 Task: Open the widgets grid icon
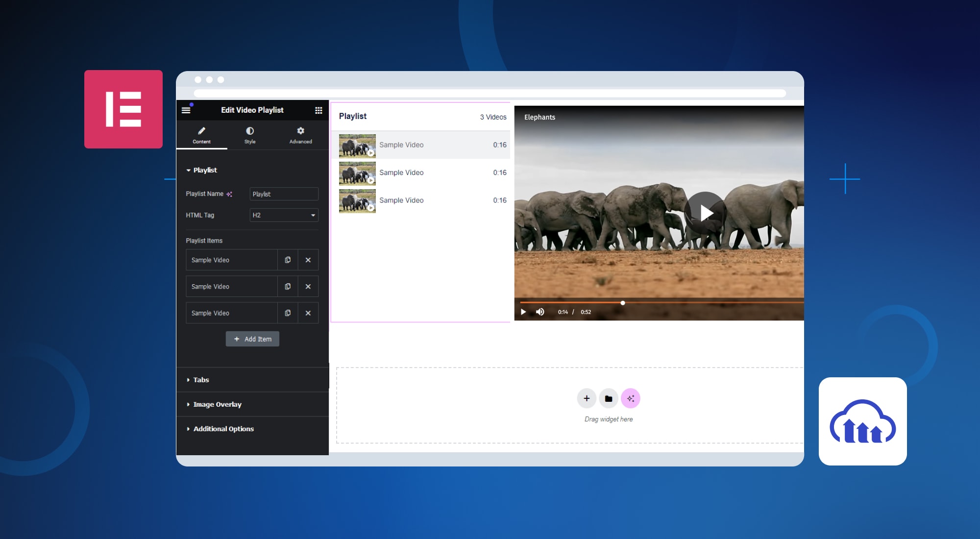tap(318, 110)
